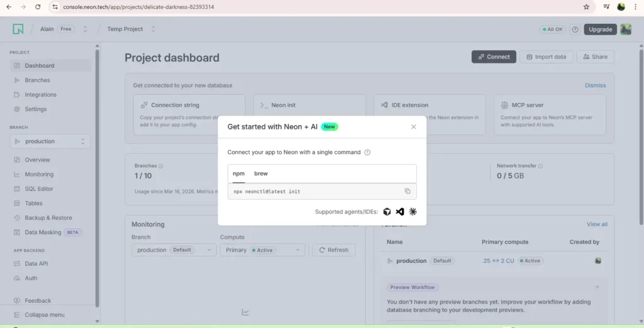
Task: Bookmark this page with the star icon
Action: click(x=586, y=7)
